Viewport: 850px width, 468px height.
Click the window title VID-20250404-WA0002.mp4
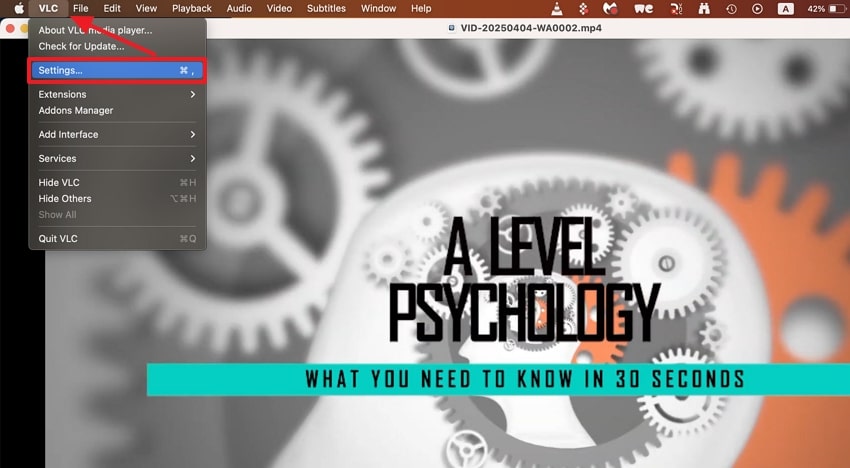coord(531,28)
